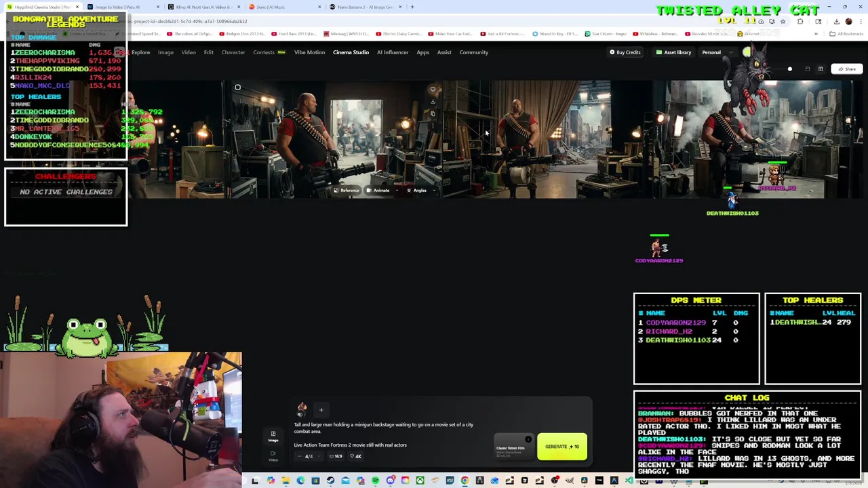
Task: Open Vibe Motion
Action: pos(309,52)
